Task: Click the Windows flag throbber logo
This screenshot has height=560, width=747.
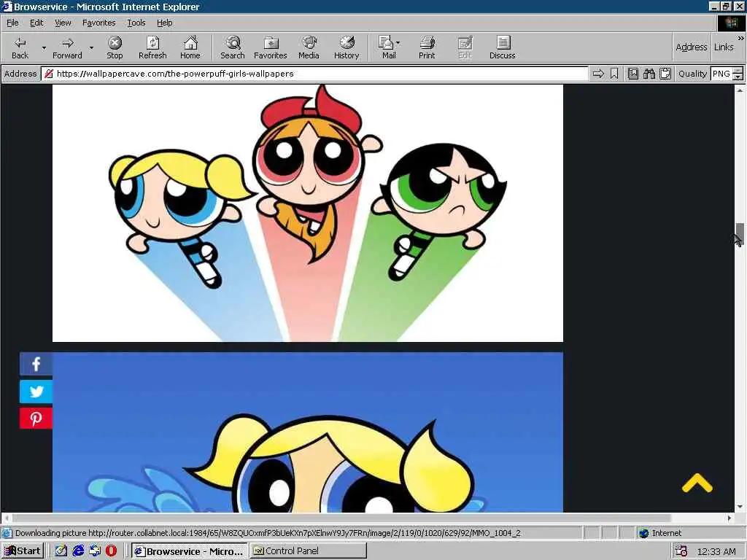Action: click(731, 23)
